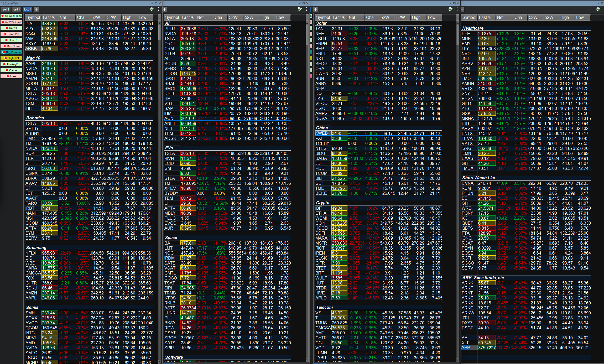Select the CVNA row in the Short Watch List
Image resolution: width=604 pixels, height=364 pixels.
coord(526,183)
